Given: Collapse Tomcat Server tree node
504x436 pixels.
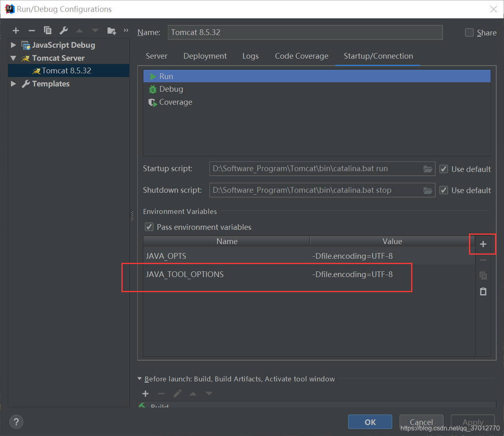Looking at the screenshot, I should [x=13, y=58].
